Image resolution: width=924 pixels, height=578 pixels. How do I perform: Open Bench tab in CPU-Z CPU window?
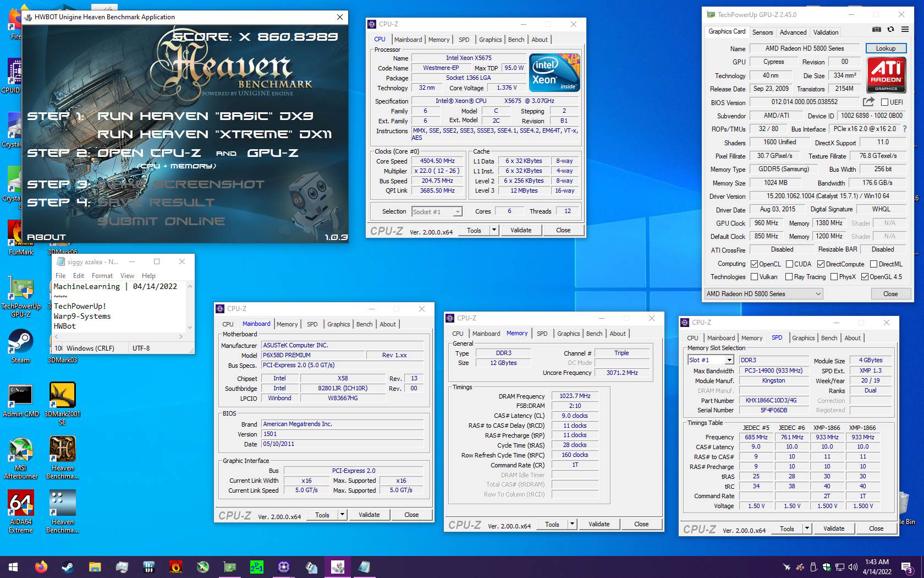(516, 40)
